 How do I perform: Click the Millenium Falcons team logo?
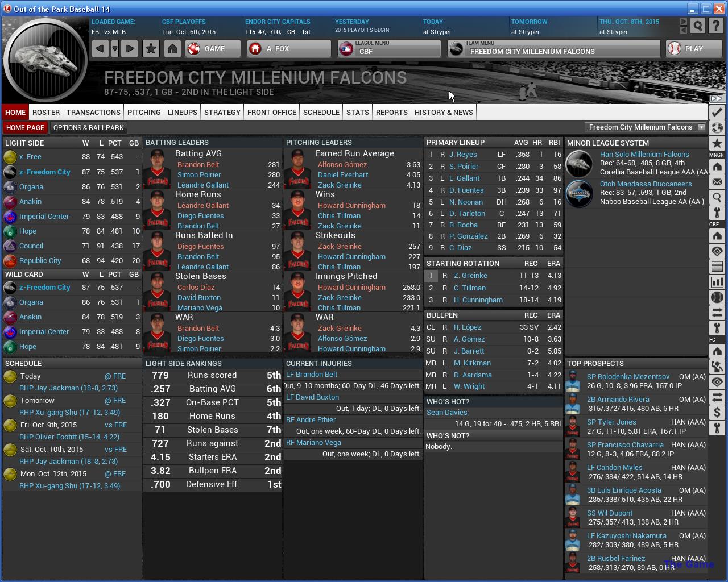[45, 59]
